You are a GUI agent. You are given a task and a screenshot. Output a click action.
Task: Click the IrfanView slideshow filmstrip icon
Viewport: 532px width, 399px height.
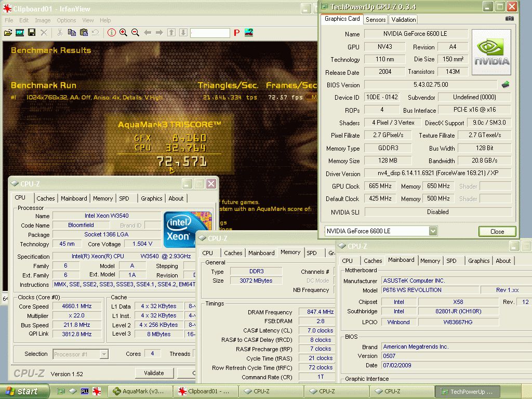pos(20,33)
